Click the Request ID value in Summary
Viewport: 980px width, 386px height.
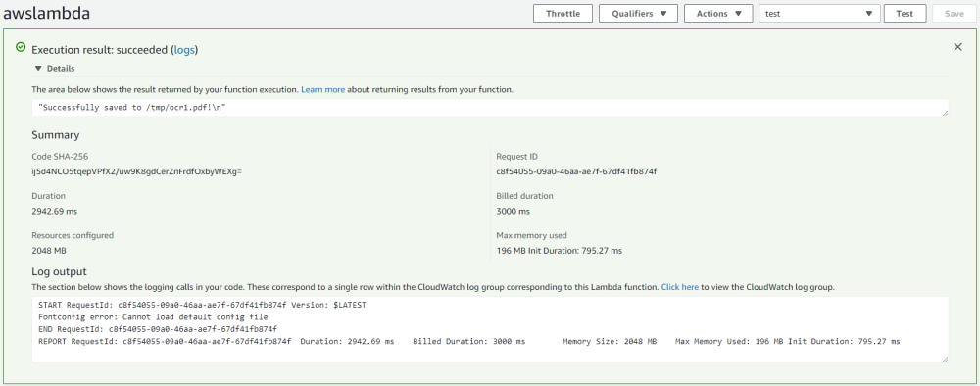click(x=576, y=171)
